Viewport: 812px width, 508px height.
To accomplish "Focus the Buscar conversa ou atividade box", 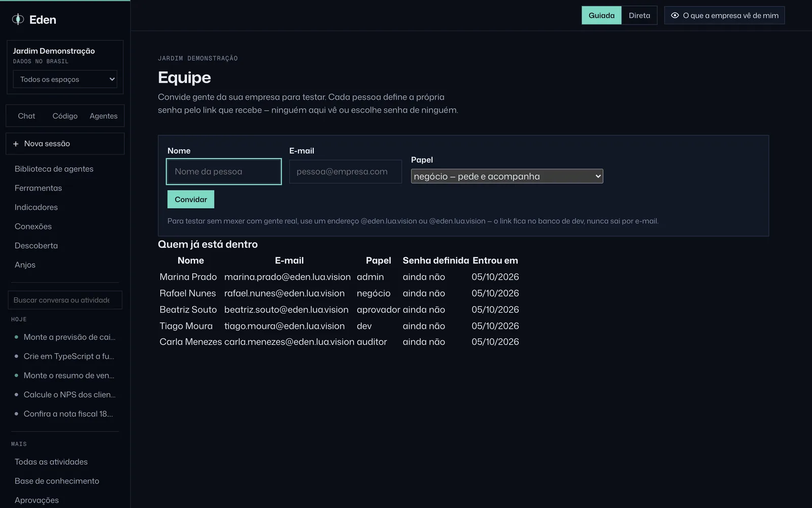I will tap(65, 300).
